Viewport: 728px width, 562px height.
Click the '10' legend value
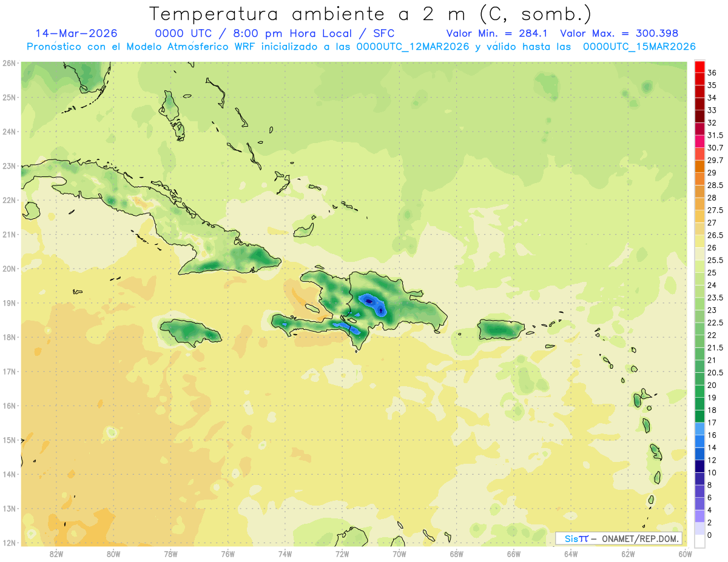pyautogui.click(x=712, y=472)
